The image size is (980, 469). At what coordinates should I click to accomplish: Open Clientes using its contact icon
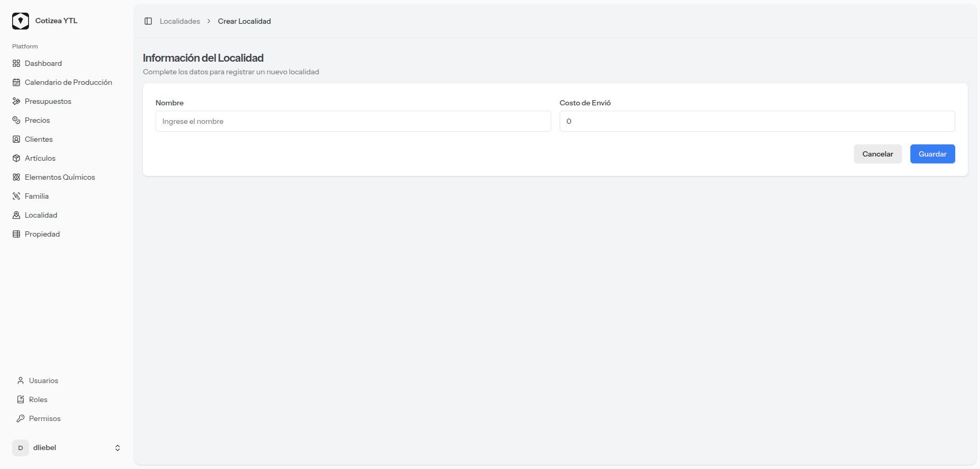click(x=16, y=139)
